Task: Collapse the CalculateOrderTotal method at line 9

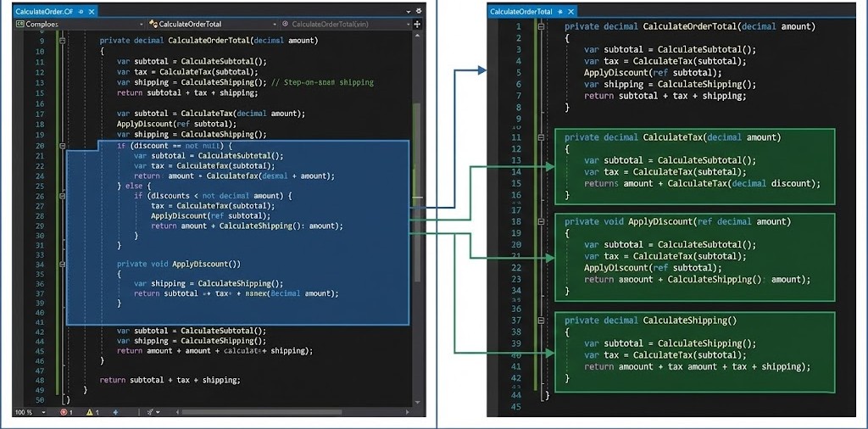Action: pos(64,40)
